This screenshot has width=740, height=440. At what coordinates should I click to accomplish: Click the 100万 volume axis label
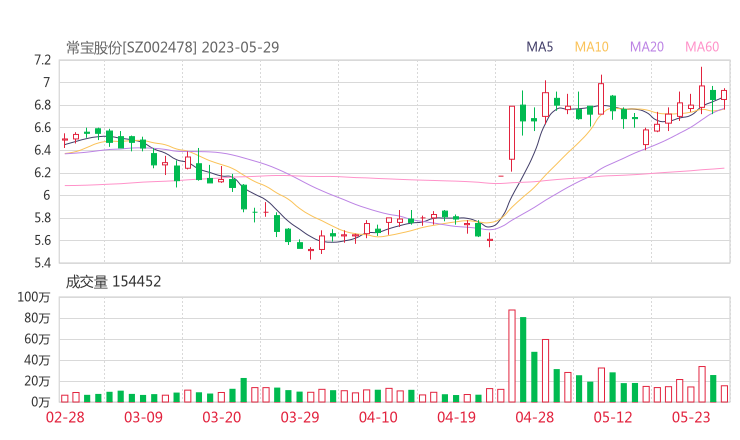pos(34,297)
